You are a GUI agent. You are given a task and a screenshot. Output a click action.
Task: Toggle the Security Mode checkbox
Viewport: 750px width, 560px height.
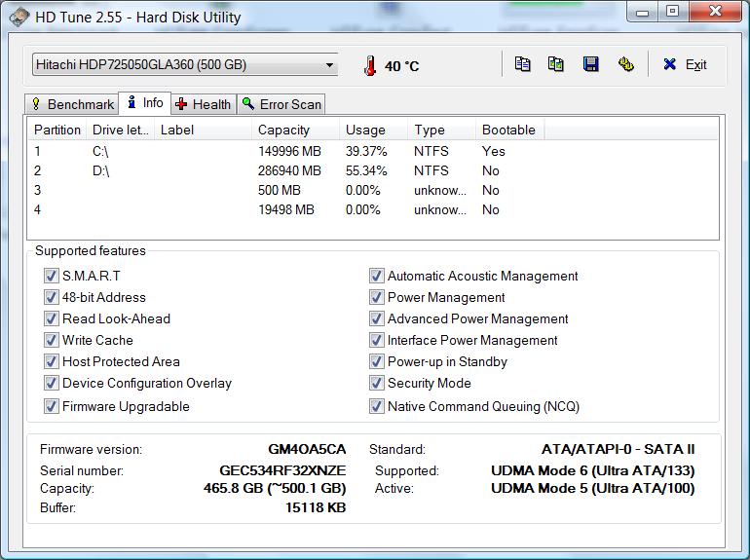376,383
